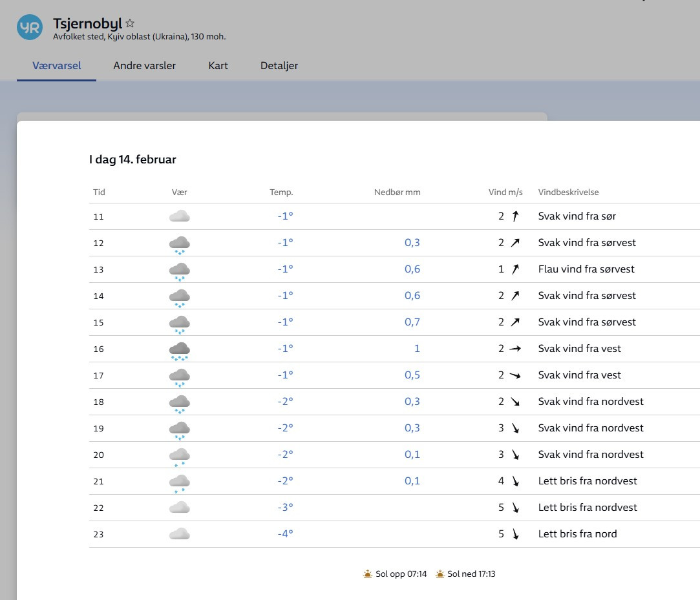
Task: Click the snow icon for hour 17
Action: click(180, 377)
